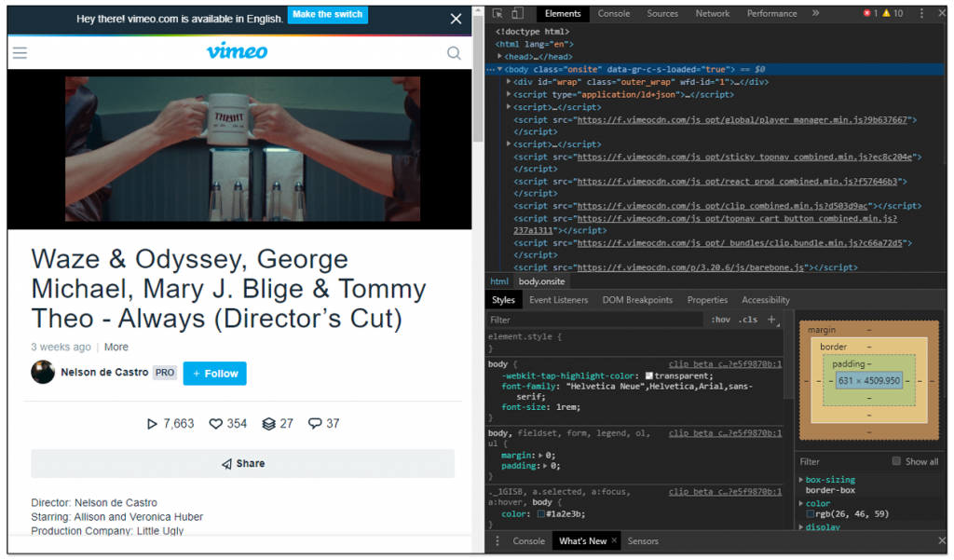The height and width of the screenshot is (560, 954).
Task: Click the Share button
Action: point(243,464)
